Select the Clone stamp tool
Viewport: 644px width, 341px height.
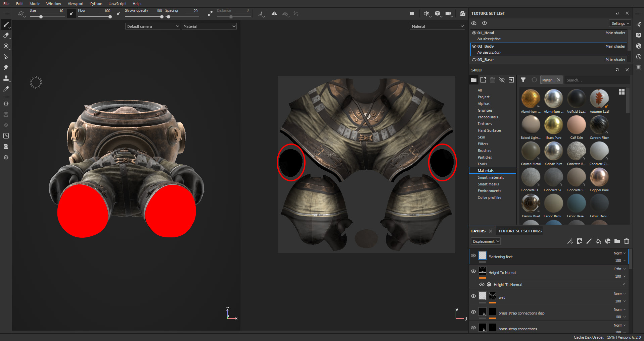click(6, 78)
